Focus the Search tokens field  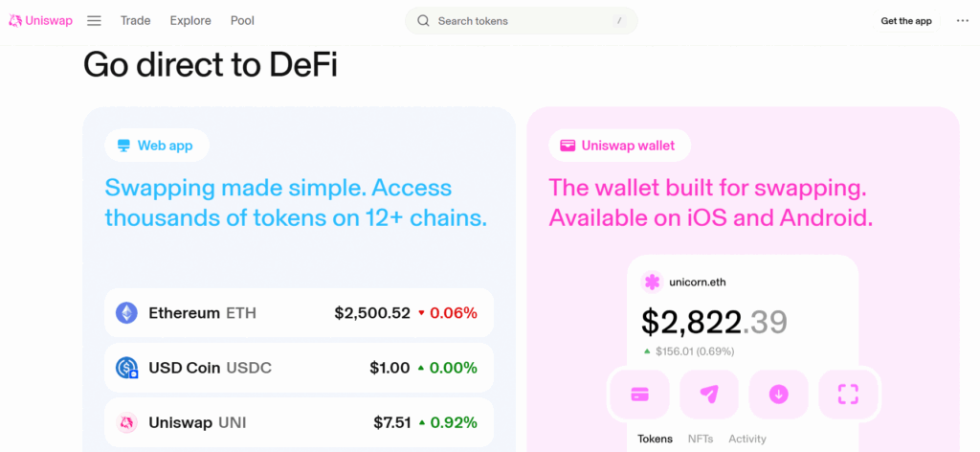522,21
